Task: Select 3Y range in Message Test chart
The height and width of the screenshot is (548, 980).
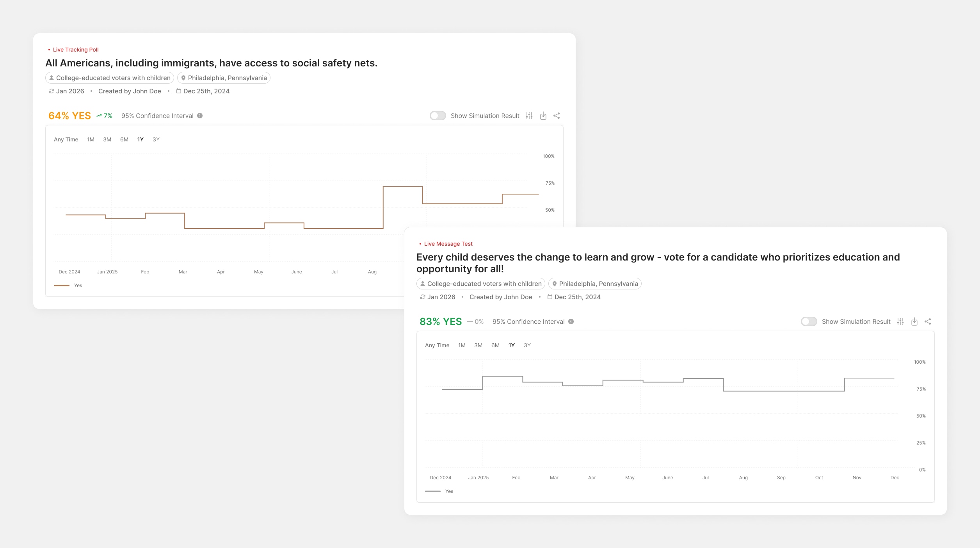Action: 527,345
